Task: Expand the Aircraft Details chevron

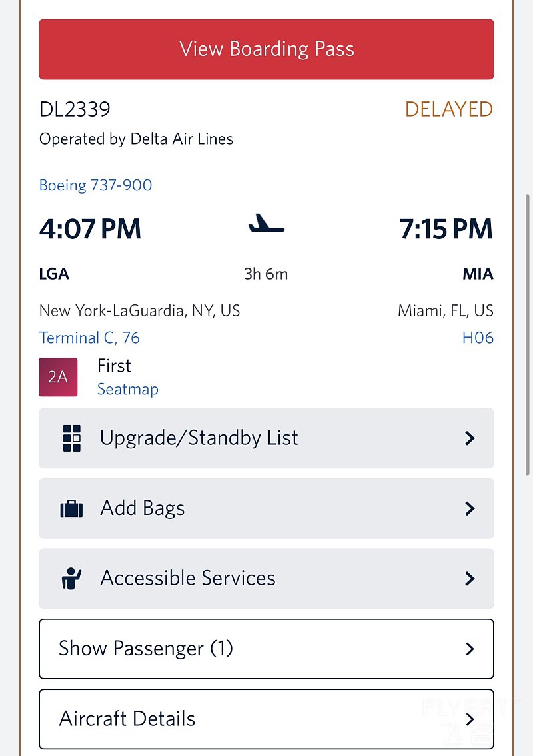Action: pyautogui.click(x=470, y=719)
